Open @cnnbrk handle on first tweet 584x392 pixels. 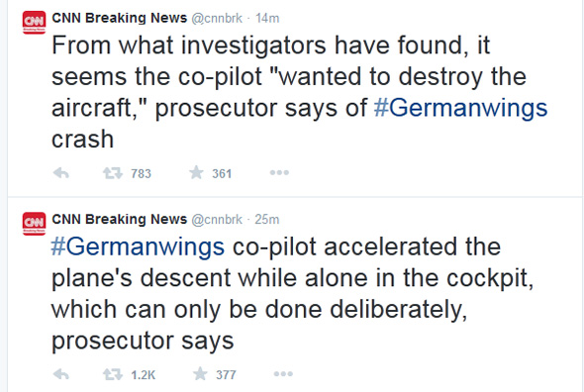tap(217, 18)
